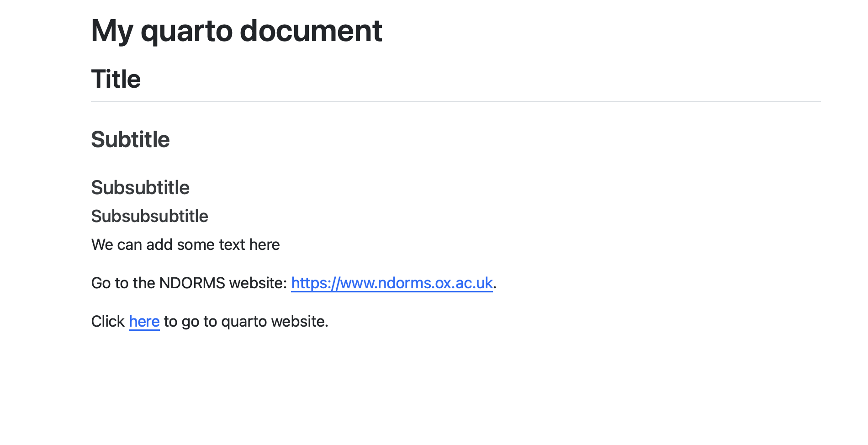This screenshot has height=445, width=868.
Task: Click the word "Click" before here link
Action: 108,322
